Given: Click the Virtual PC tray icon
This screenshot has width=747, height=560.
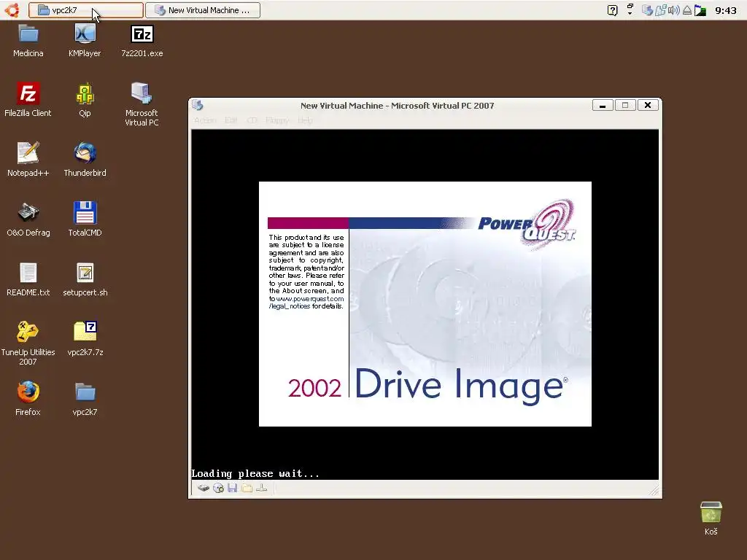Looking at the screenshot, I should click(x=647, y=10).
